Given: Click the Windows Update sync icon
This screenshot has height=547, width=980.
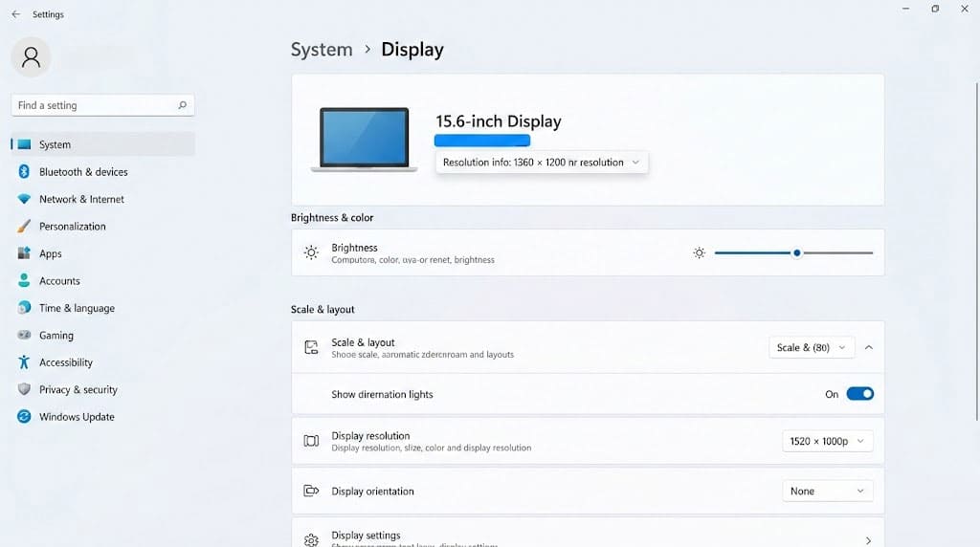Looking at the screenshot, I should pos(24,417).
